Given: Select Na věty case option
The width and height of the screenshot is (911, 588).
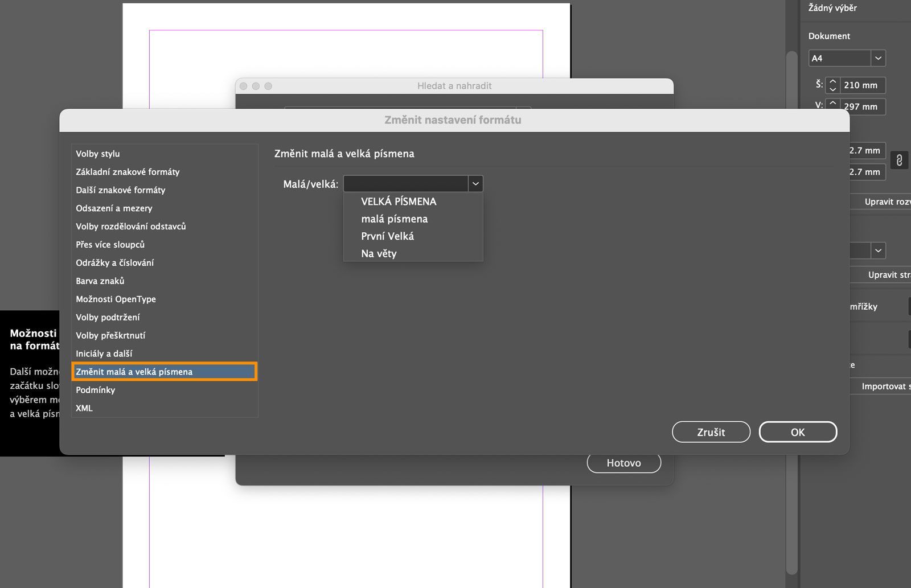Looking at the screenshot, I should coord(379,254).
